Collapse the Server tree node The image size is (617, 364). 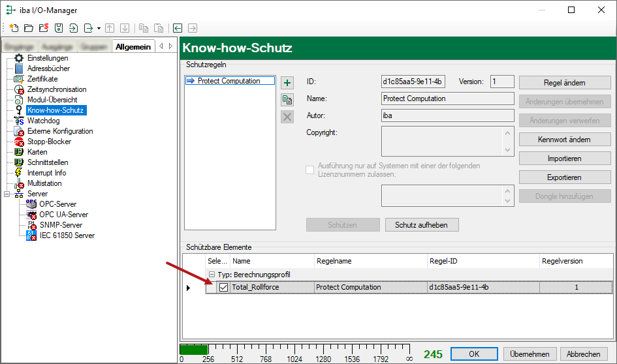tap(8, 194)
